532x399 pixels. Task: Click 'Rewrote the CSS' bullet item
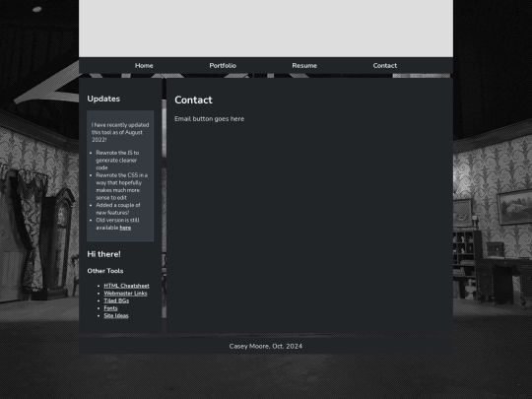pyautogui.click(x=121, y=186)
